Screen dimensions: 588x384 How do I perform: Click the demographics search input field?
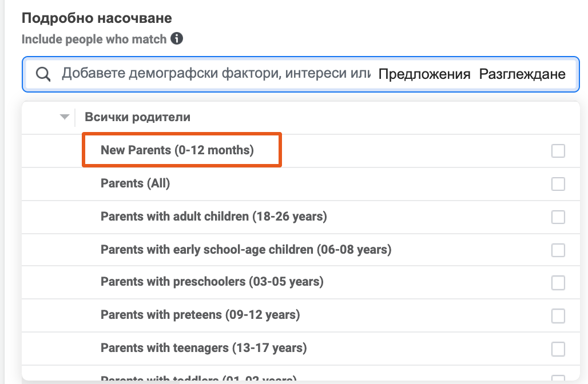(x=217, y=74)
